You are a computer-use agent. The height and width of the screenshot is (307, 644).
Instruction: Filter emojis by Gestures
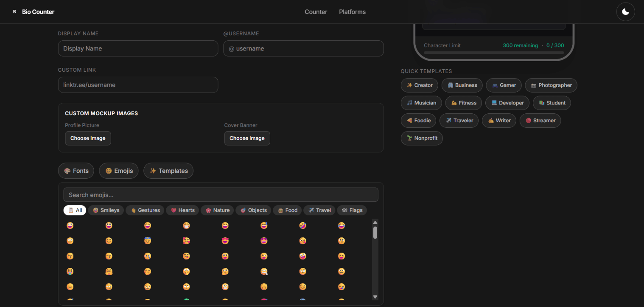coord(145,210)
